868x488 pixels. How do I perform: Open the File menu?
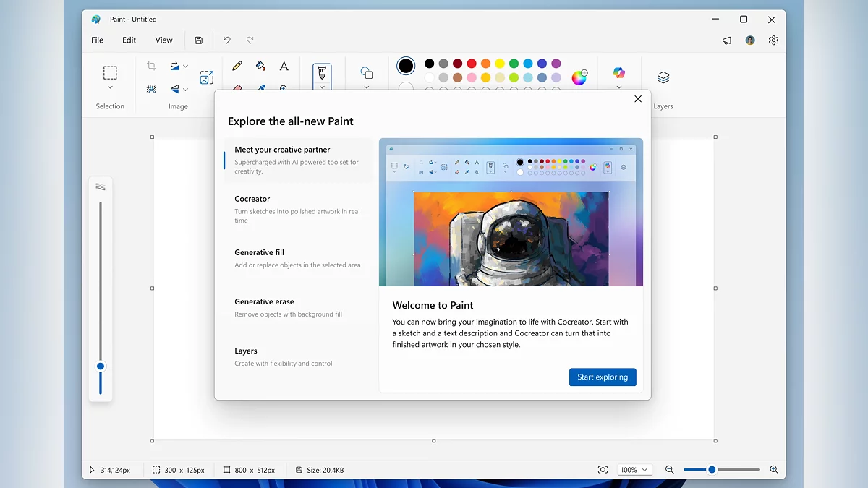click(98, 40)
